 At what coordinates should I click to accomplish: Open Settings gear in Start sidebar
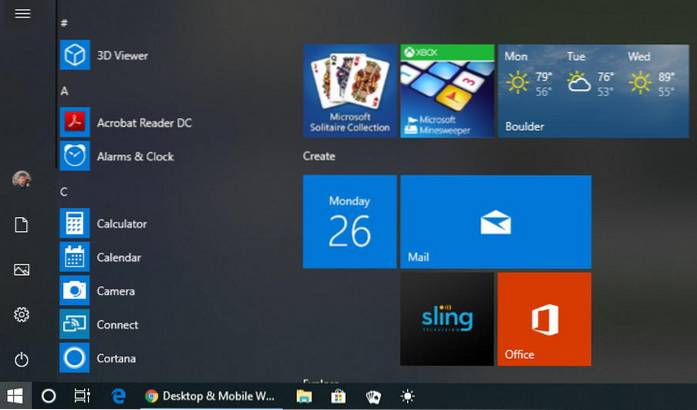coord(22,315)
